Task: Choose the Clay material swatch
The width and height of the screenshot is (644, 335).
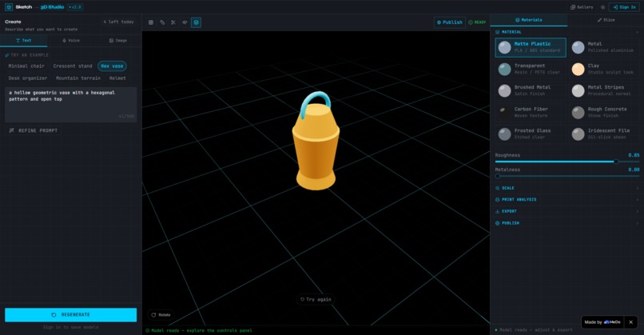Action: 604,69
